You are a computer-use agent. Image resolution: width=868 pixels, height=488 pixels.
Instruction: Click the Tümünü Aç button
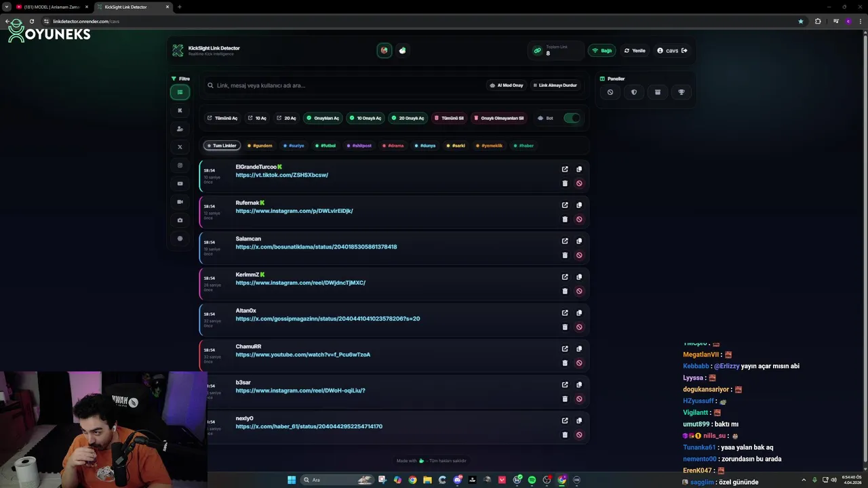(222, 118)
